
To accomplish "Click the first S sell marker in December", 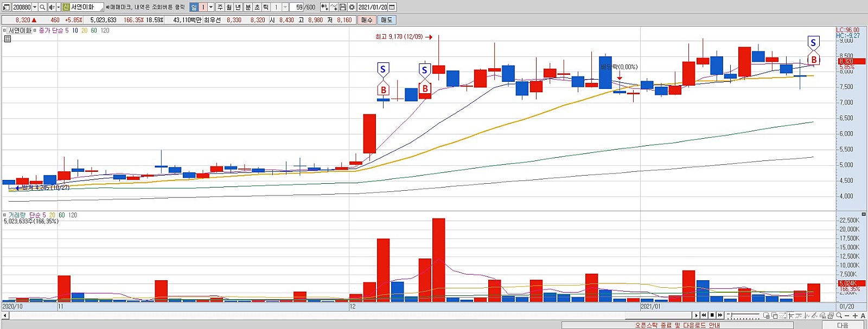I will tap(383, 69).
